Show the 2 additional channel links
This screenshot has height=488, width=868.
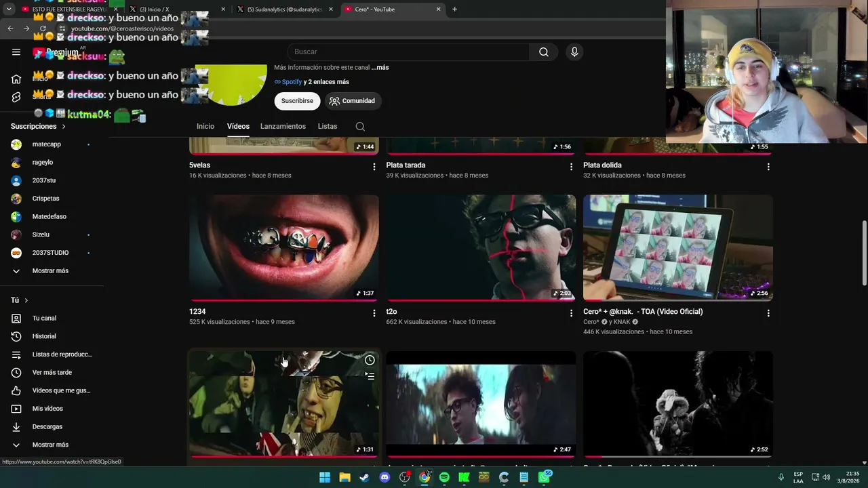(x=326, y=82)
